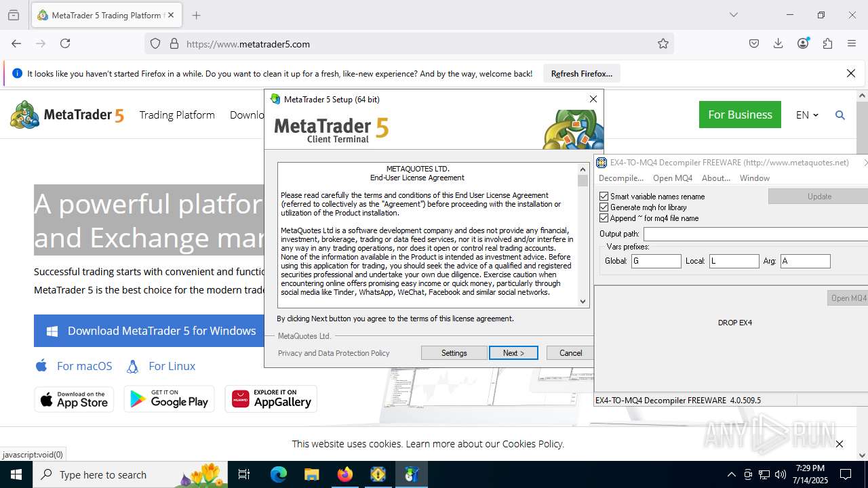Open Firefox downloads panel icon

tap(778, 43)
